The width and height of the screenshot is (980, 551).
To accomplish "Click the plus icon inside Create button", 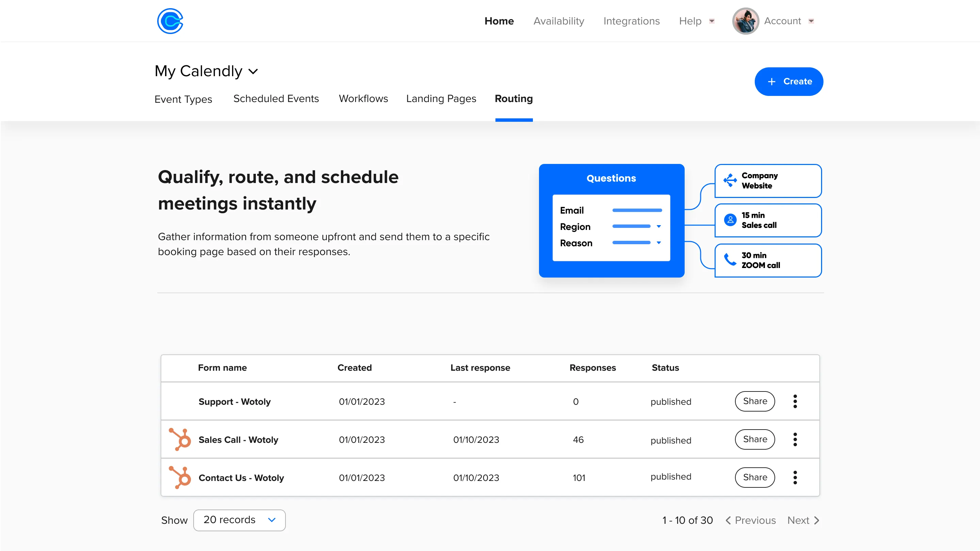I will click(x=771, y=81).
